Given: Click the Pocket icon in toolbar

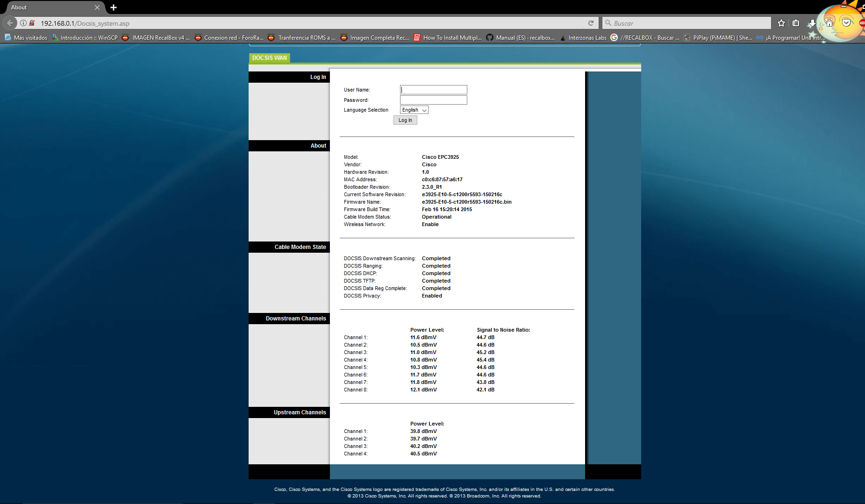Looking at the screenshot, I should [846, 22].
